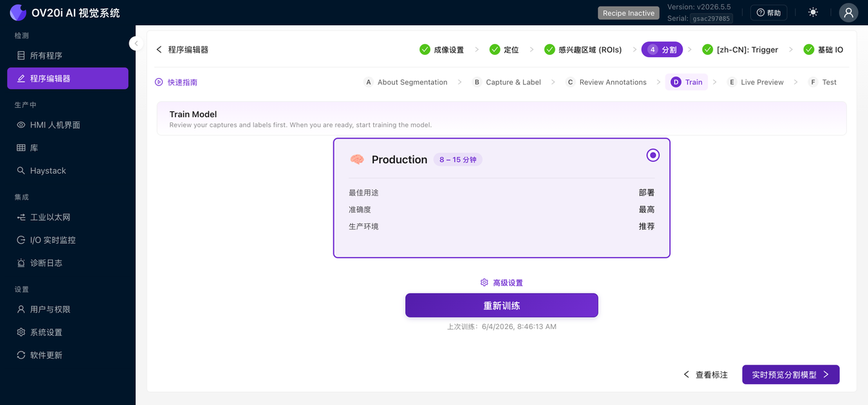868x405 pixels.
Task: Select step 4 分割
Action: [x=662, y=50]
